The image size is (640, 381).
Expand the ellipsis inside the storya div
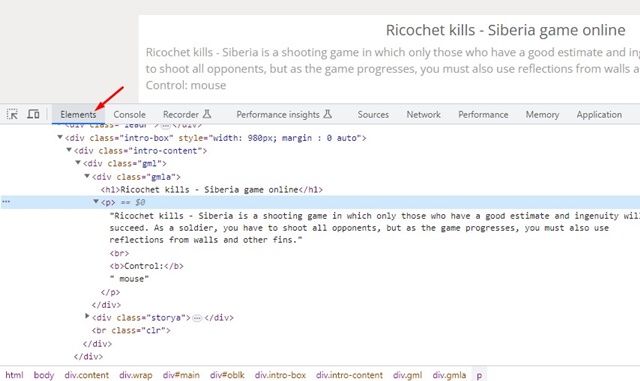coord(197,318)
